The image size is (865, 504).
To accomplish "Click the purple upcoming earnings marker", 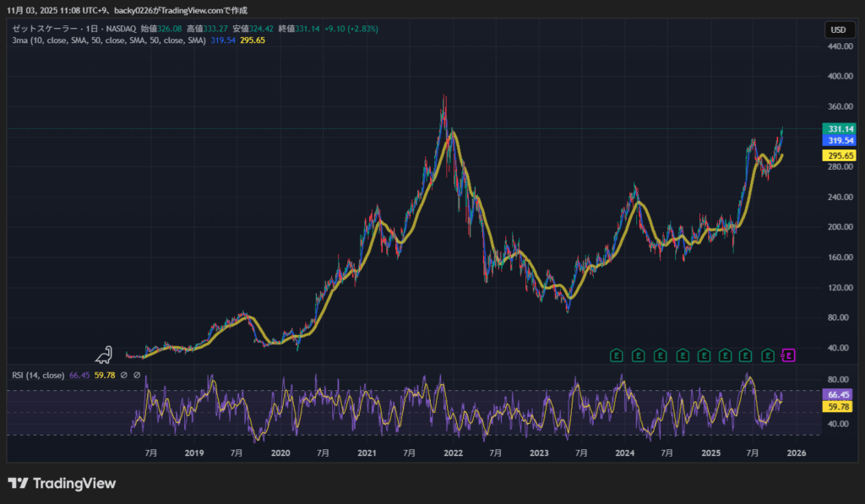I will coord(789,355).
